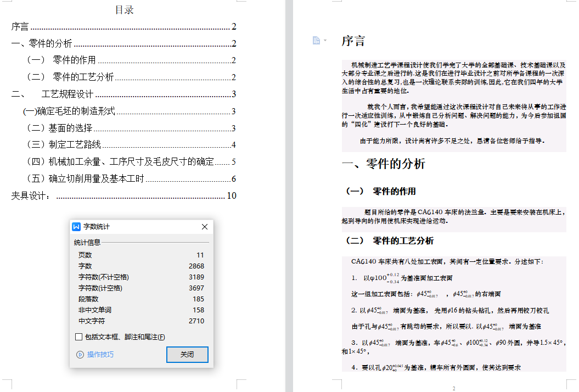Jump to 一、零件的分析 in contents
Screen dimensions: 579x392
click(123, 43)
